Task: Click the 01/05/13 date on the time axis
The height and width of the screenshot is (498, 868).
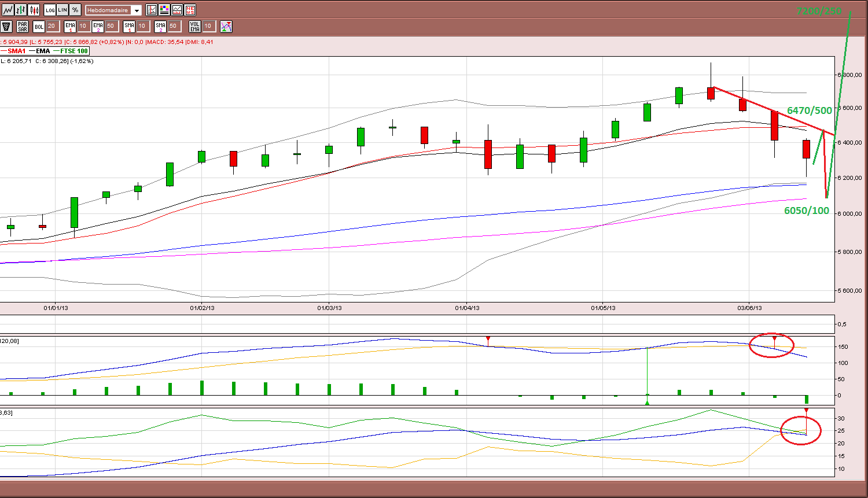Action: coord(603,308)
